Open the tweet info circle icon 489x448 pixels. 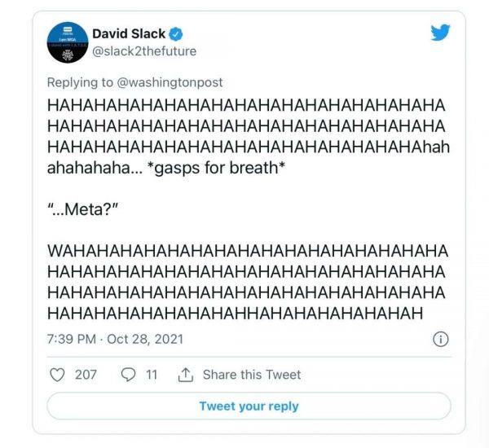(440, 338)
